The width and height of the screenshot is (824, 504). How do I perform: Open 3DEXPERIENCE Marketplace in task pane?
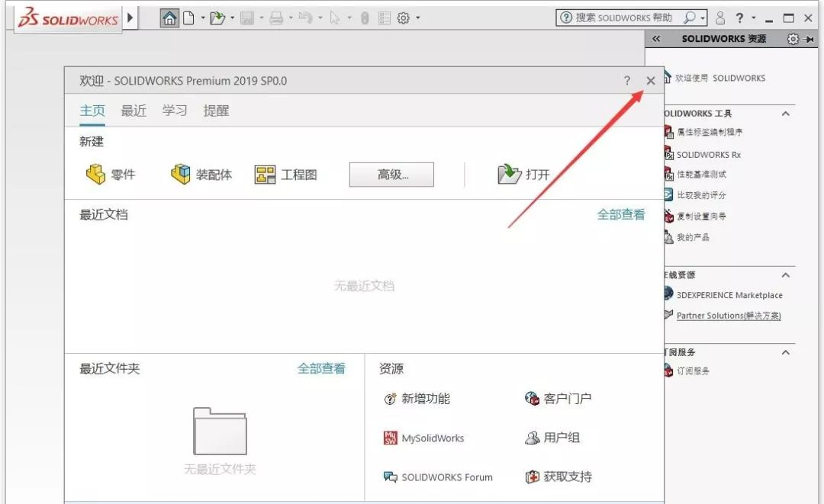coord(729,295)
